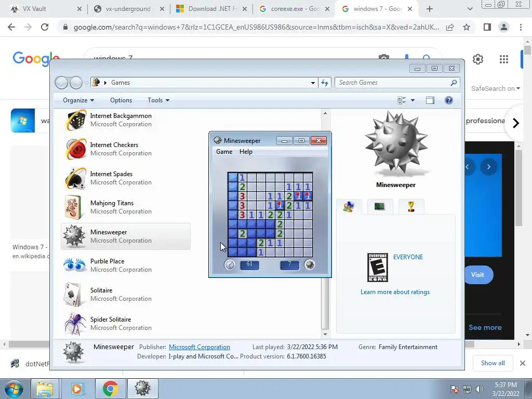Viewport: 532px width, 399px height.
Task: Open the Minesweeper Help menu
Action: [246, 152]
